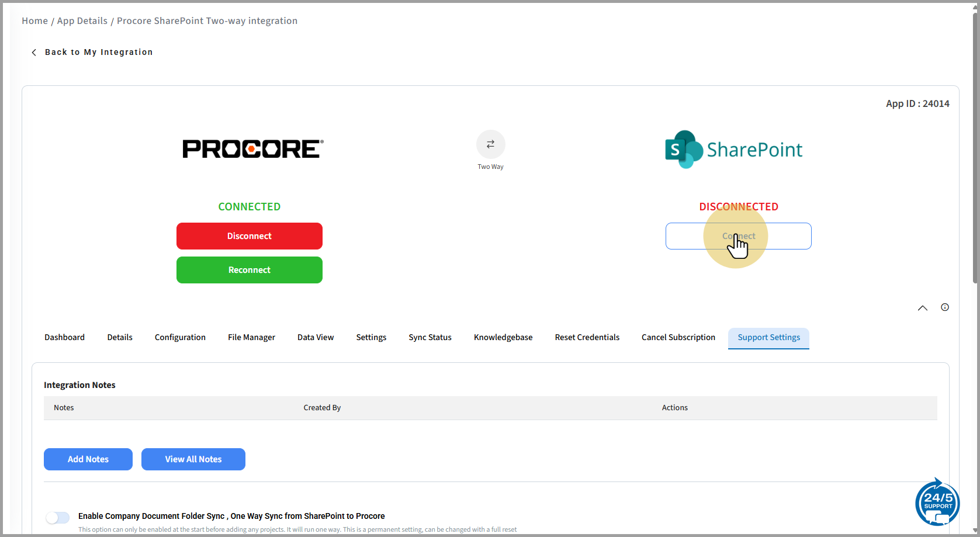Viewport: 980px width, 537px height.
Task: Click the info circle icon
Action: tap(944, 307)
